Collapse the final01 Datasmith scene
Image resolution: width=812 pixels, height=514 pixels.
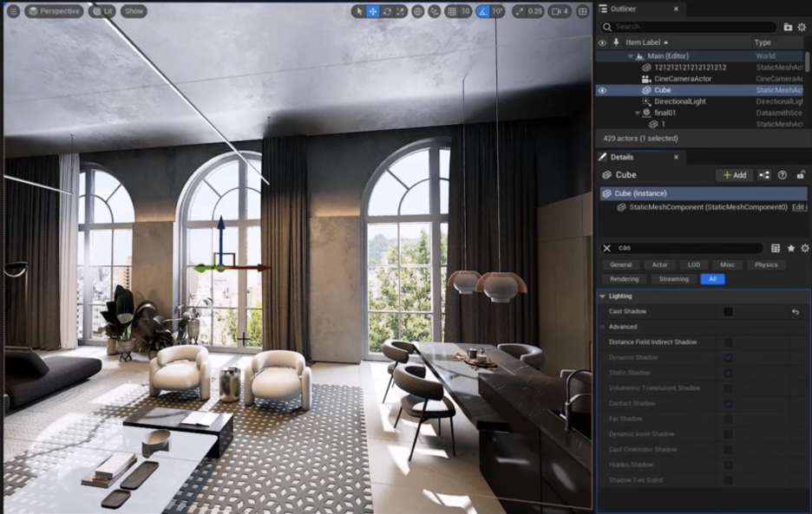coord(638,113)
